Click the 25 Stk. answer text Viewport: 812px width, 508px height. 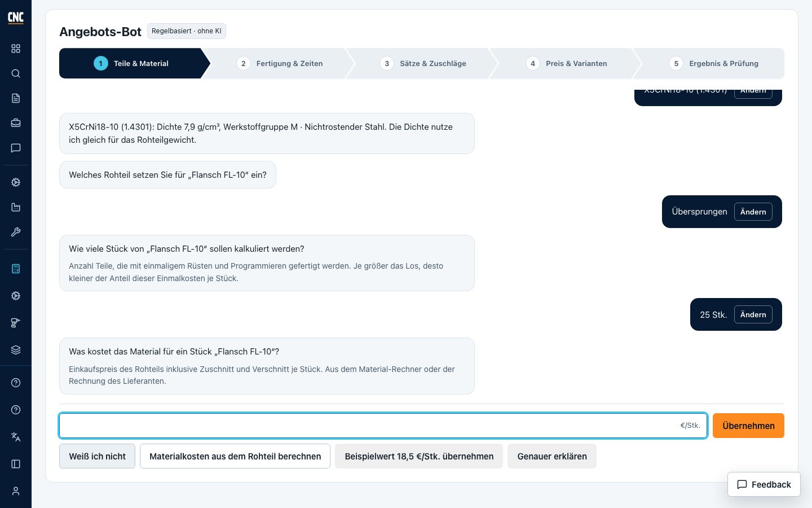click(713, 315)
